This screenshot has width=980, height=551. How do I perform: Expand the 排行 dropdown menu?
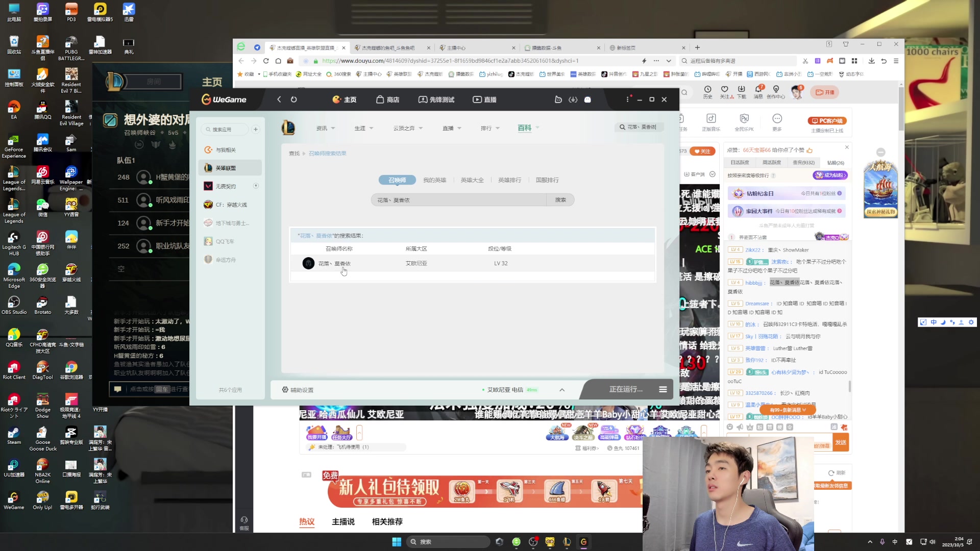tap(490, 128)
